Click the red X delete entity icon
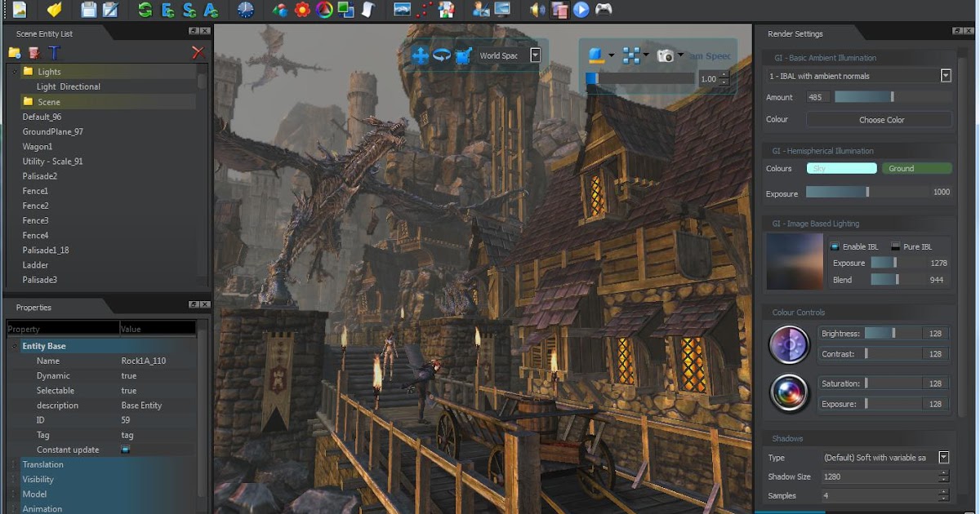 click(198, 52)
